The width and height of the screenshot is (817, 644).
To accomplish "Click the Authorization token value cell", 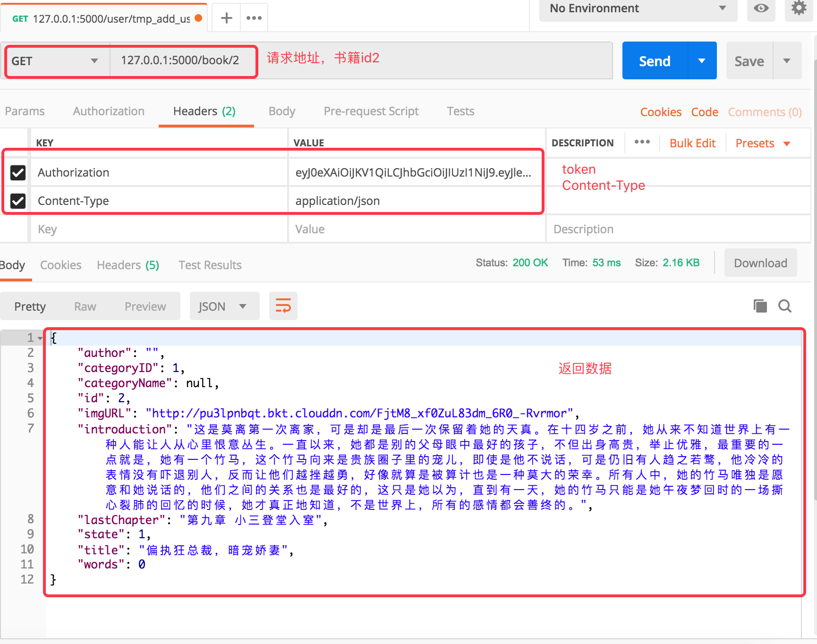I will point(417,173).
